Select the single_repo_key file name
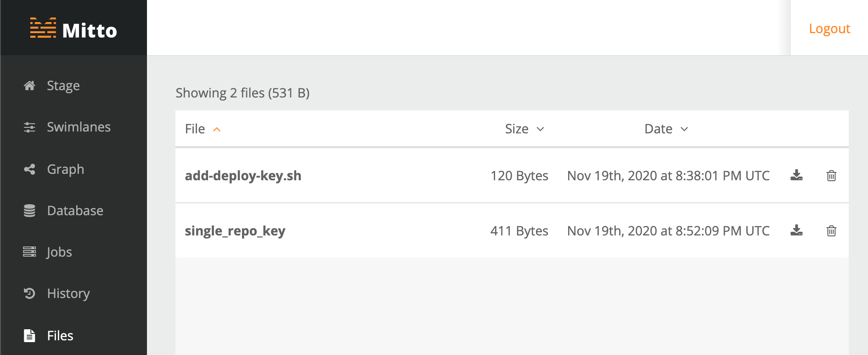 (235, 231)
